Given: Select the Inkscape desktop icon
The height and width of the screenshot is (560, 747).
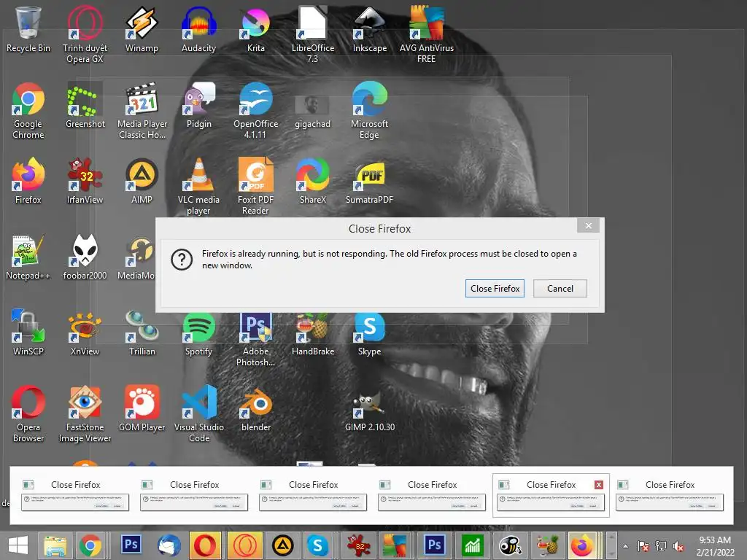Looking at the screenshot, I should point(370,29).
